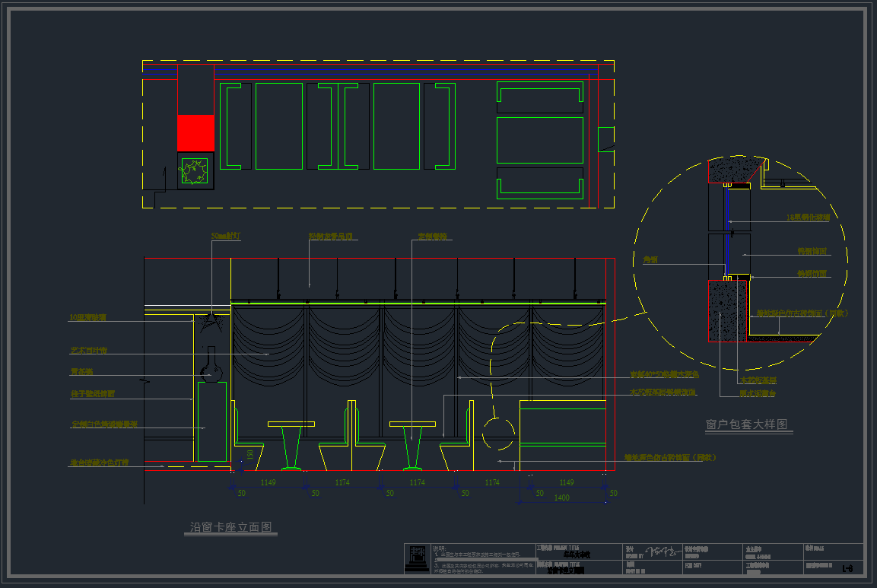877x588 pixels.
Task: Click the green plant symbol in the plan view
Action: click(195, 171)
